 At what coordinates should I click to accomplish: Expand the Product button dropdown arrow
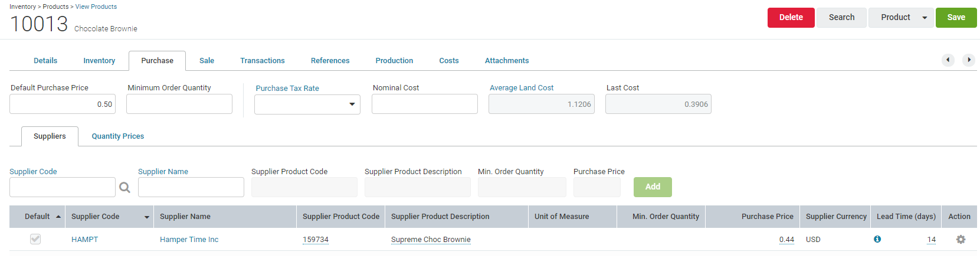(x=925, y=18)
